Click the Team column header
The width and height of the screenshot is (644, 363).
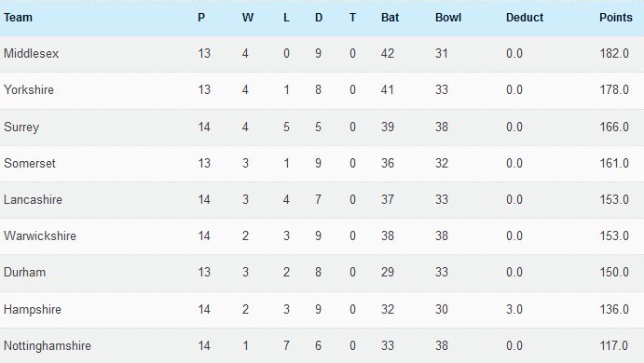coord(18,18)
